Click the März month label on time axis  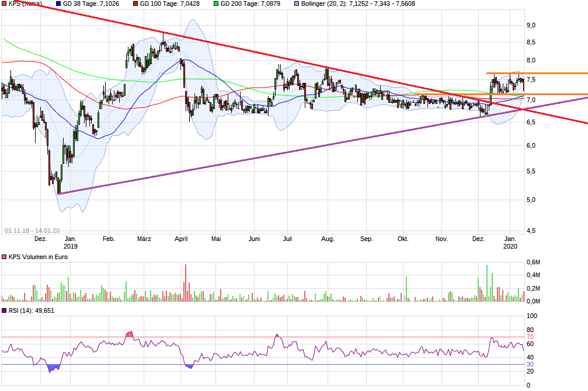pos(144,239)
